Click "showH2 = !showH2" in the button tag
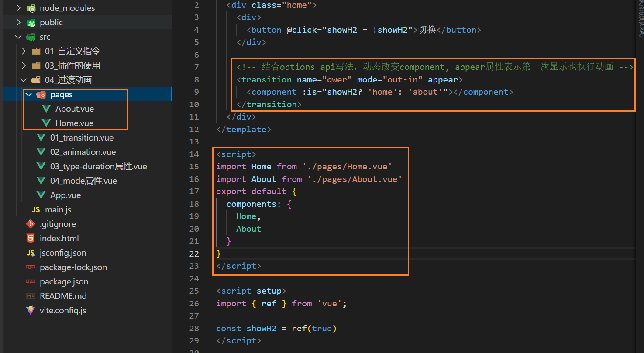 [x=368, y=30]
